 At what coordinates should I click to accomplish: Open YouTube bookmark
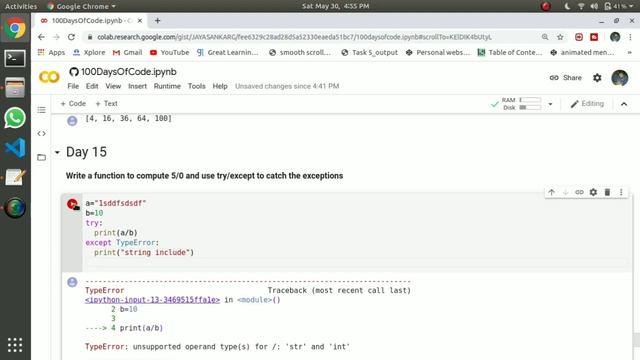click(x=169, y=53)
